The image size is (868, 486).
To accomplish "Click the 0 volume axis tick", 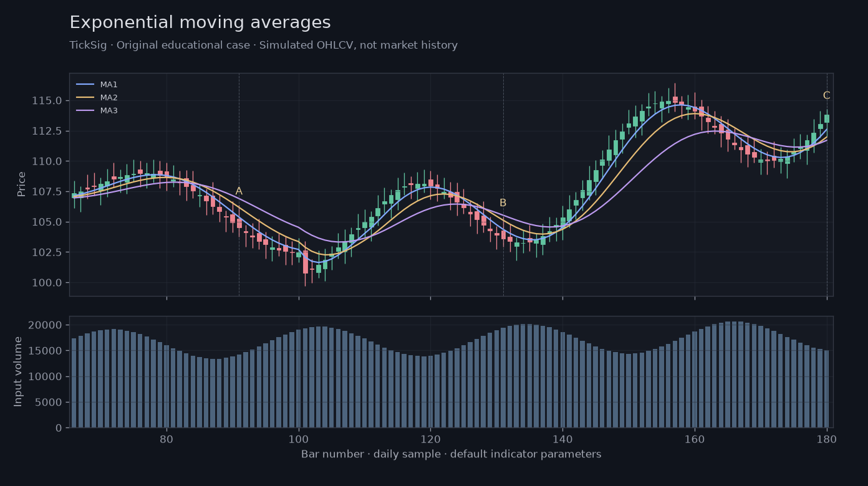I will point(59,428).
